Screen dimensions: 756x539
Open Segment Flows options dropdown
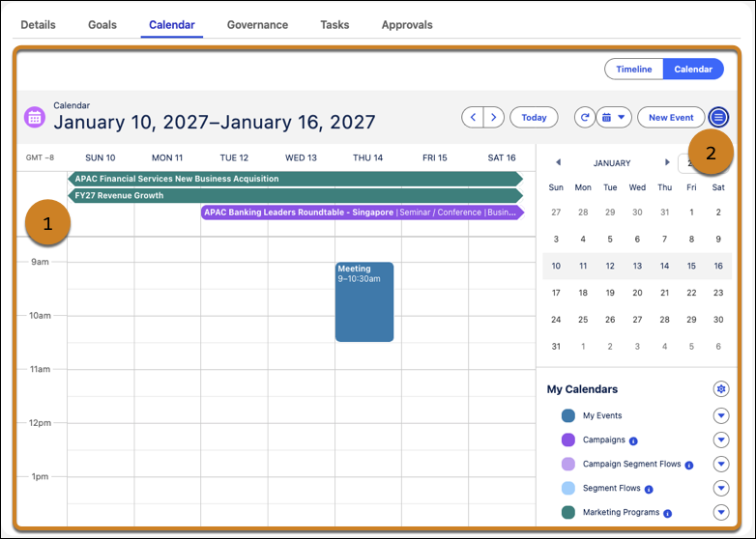[x=721, y=488]
